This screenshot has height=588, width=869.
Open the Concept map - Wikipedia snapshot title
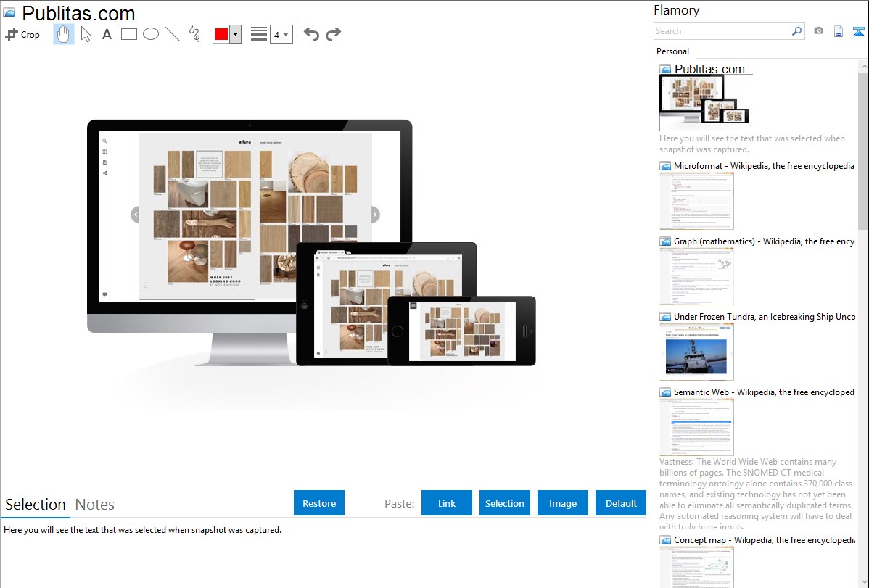[764, 540]
